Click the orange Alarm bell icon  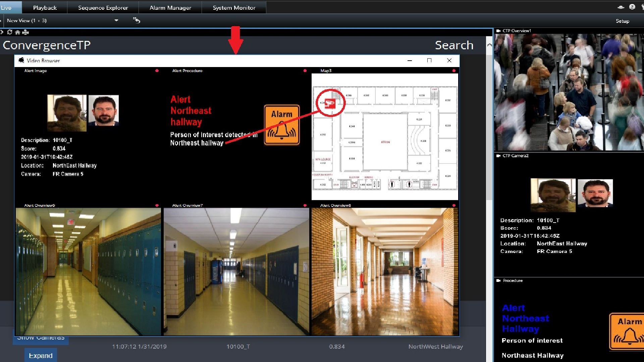282,125
